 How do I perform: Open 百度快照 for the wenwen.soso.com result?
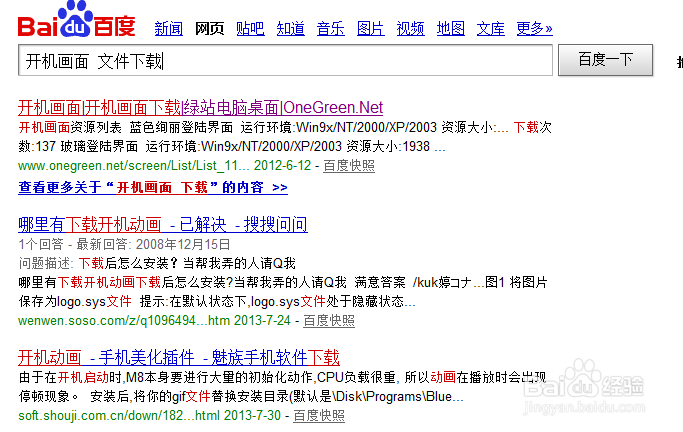point(329,321)
